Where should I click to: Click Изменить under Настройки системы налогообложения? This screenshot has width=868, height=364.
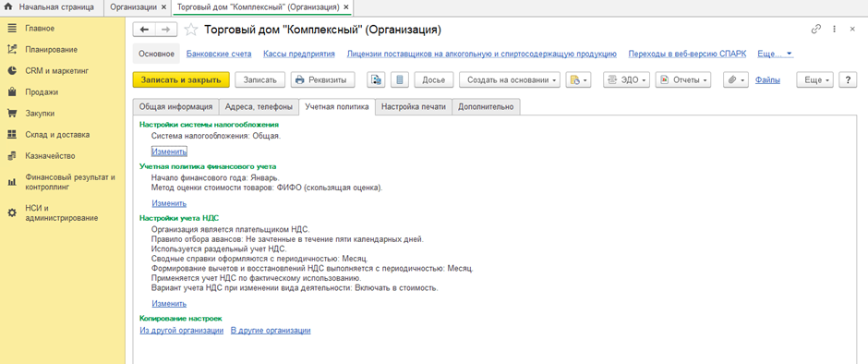click(169, 151)
